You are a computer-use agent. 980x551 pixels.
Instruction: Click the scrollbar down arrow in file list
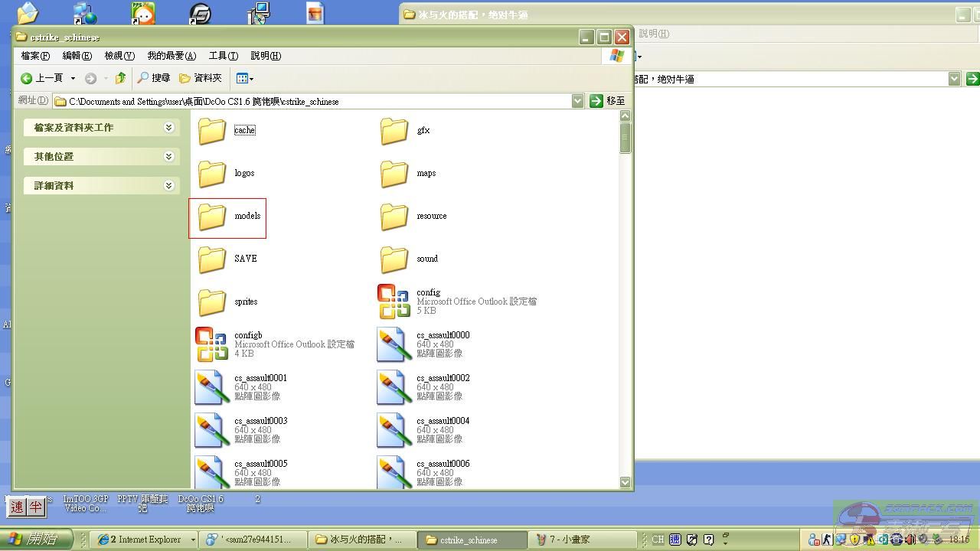pos(625,482)
